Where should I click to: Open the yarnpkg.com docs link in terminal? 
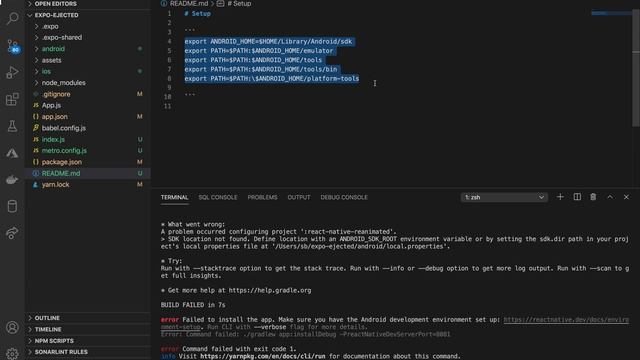click(262, 356)
